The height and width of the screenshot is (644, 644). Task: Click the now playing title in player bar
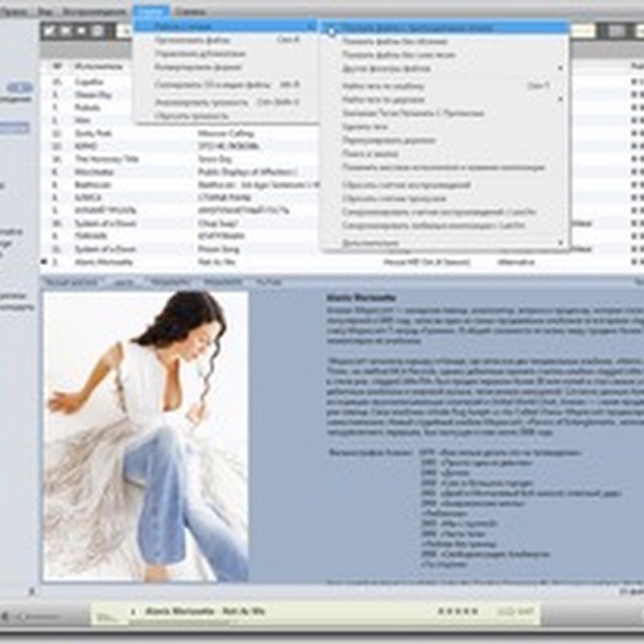click(x=205, y=612)
